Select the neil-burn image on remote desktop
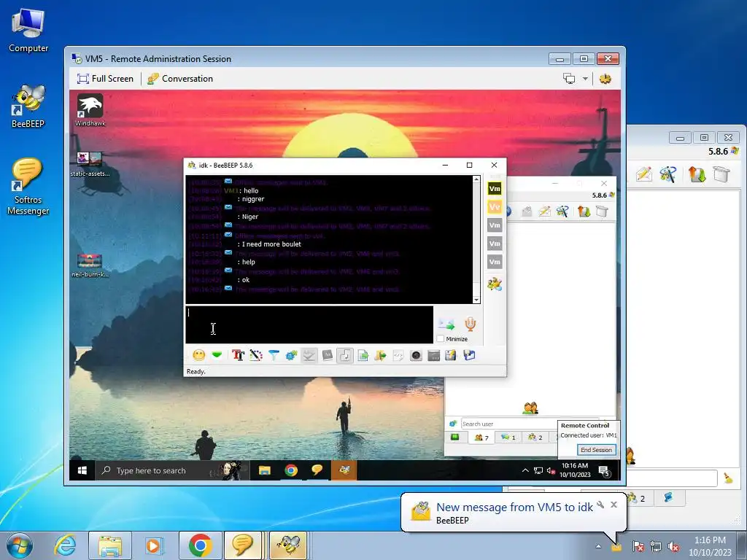Image resolution: width=747 pixels, height=560 pixels. point(90,265)
